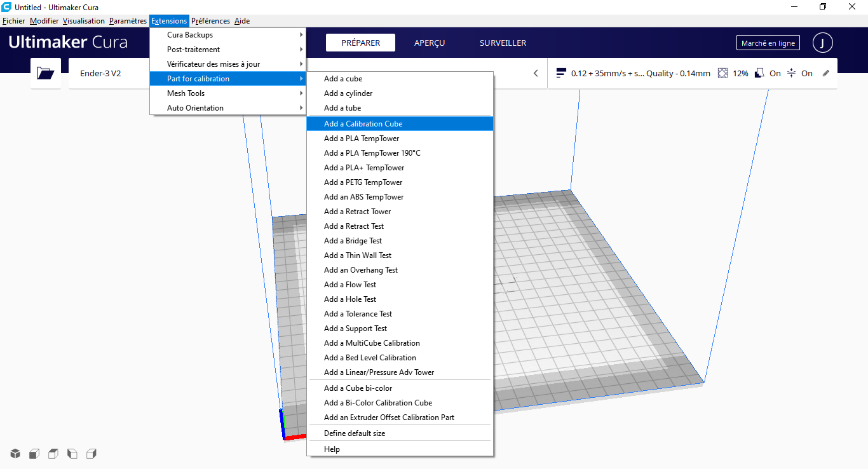The height and width of the screenshot is (469, 868).
Task: Switch to the SURVEILLER stage
Action: (x=503, y=43)
